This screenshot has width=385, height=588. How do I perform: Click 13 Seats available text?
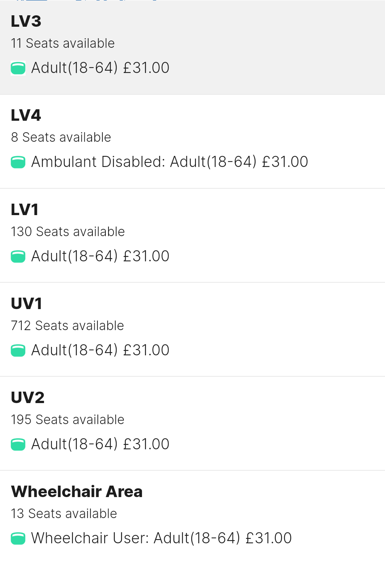click(x=64, y=514)
